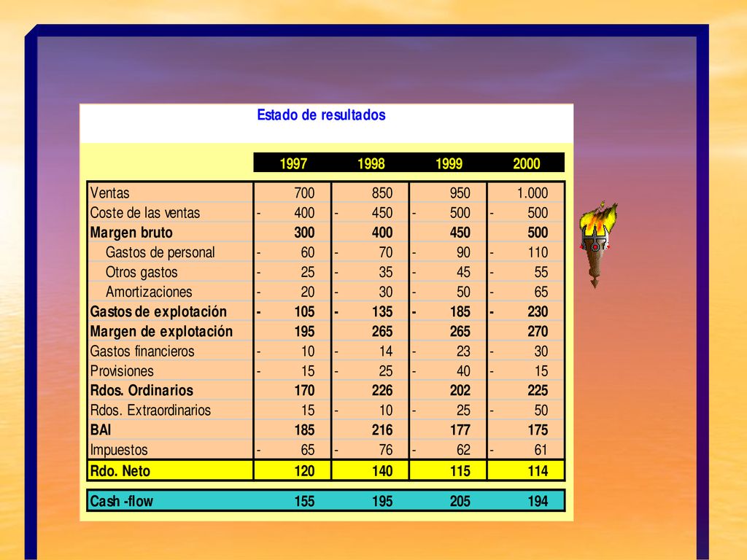Viewport: 747px width, 560px height.
Task: Click Rdo. Neto value 114
Action: click(538, 471)
